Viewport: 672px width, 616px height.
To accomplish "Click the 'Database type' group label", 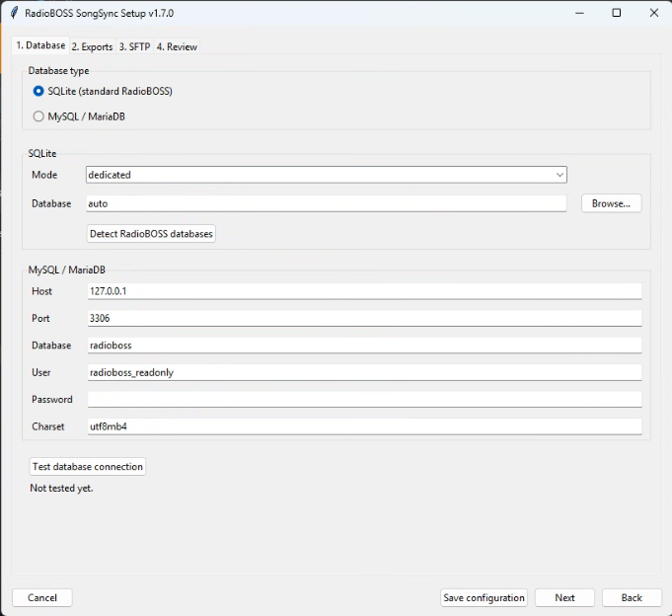I will [x=59, y=71].
